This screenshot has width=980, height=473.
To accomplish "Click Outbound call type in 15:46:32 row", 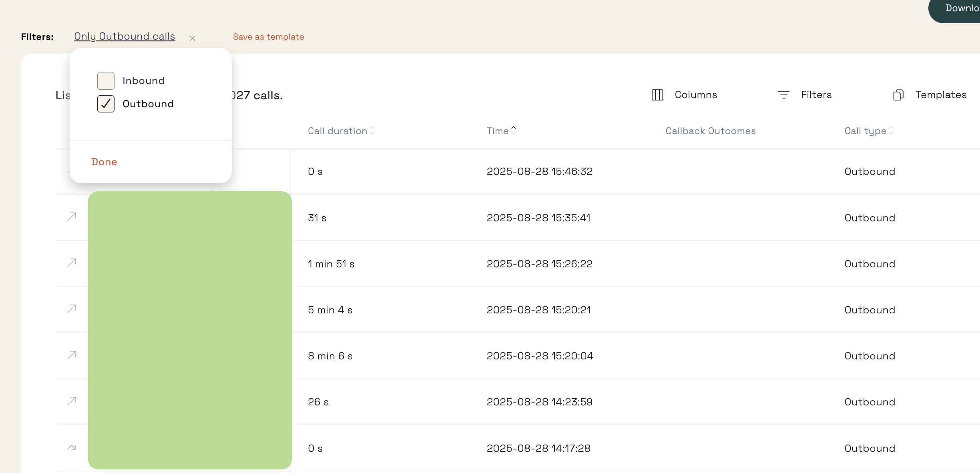I will [870, 172].
